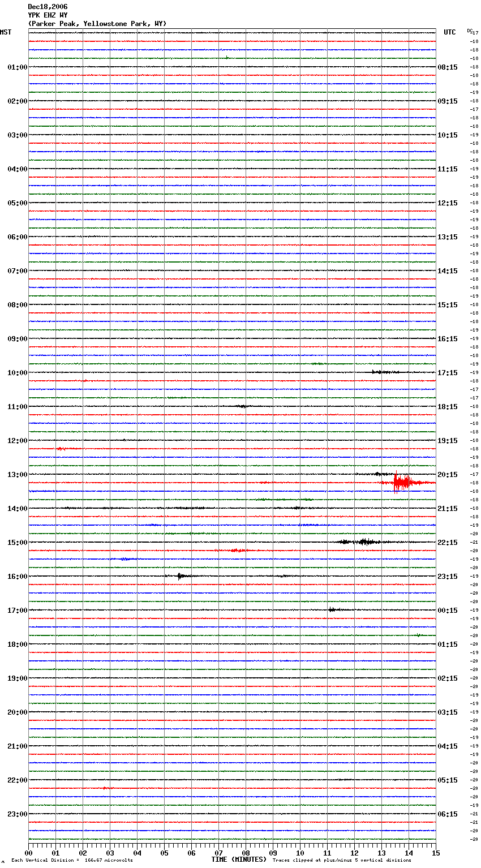
Task: Select the 05:15 UTC time label
Action: click(x=448, y=780)
